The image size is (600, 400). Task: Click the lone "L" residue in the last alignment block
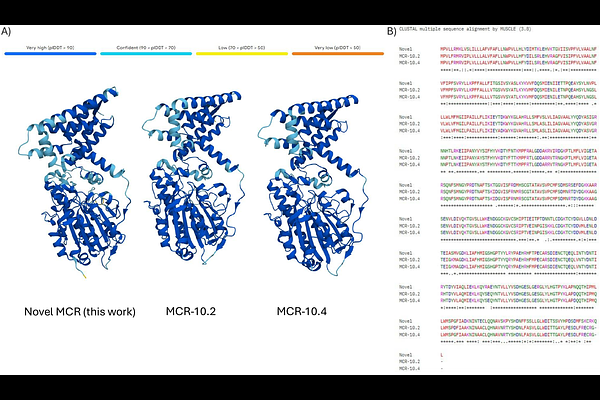click(442, 355)
